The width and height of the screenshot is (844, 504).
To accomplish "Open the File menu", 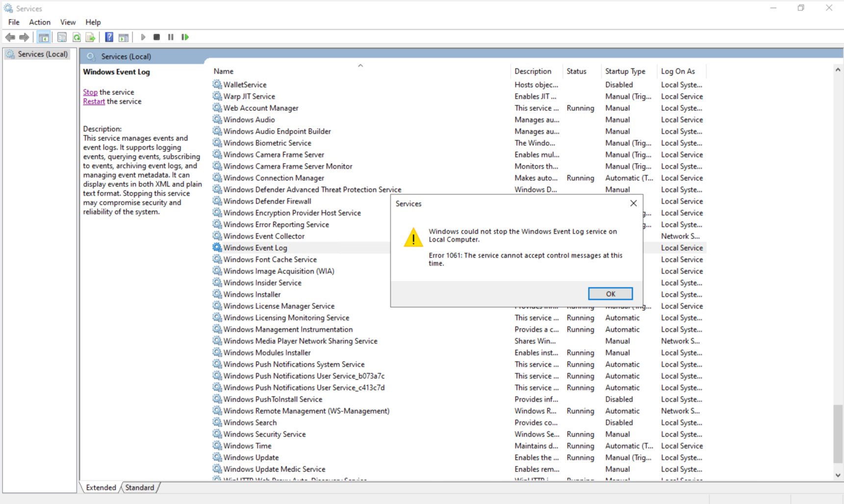I will [14, 22].
